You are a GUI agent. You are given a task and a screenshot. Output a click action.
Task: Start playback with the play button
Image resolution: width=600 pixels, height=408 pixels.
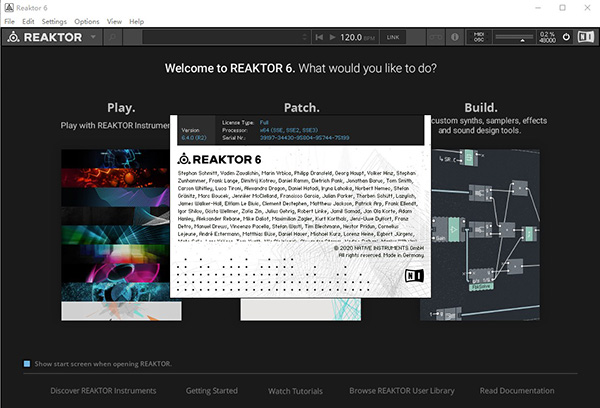coord(332,37)
